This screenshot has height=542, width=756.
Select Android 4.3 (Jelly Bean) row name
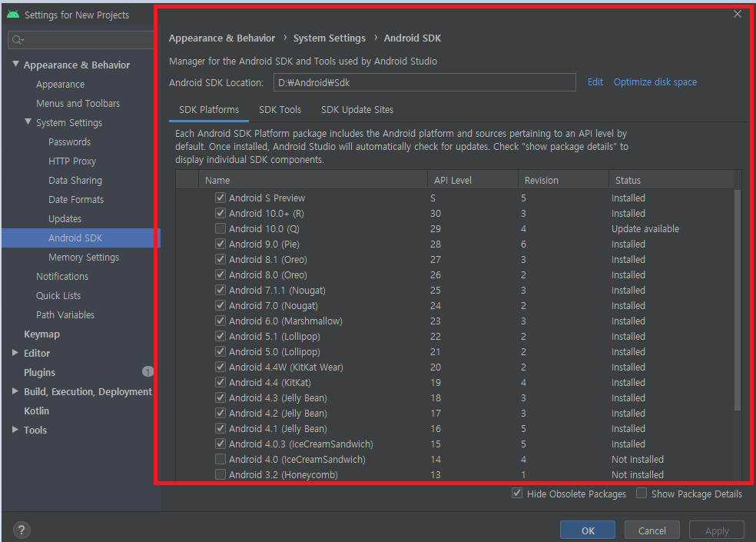coord(277,397)
